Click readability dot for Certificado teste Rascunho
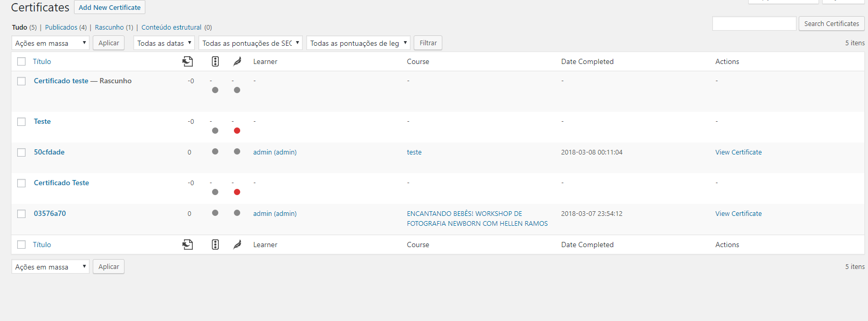 tap(237, 90)
